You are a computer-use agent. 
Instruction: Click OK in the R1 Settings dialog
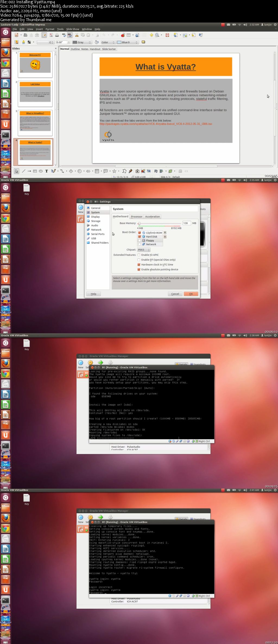pyautogui.click(x=191, y=294)
